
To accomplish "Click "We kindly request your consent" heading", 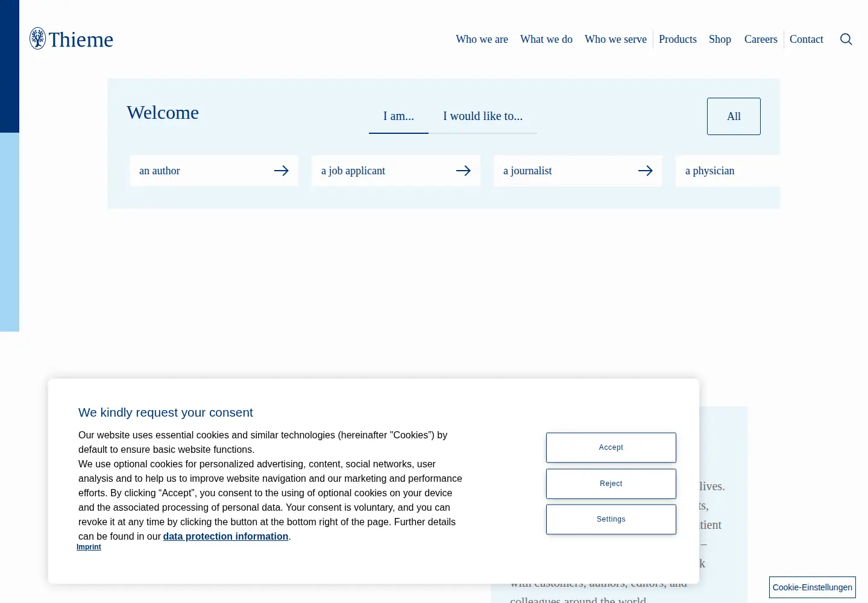I will 166,412.
